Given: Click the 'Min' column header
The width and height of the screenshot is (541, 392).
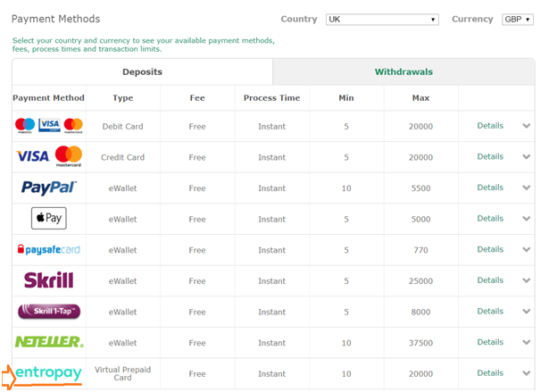Looking at the screenshot, I should [346, 98].
